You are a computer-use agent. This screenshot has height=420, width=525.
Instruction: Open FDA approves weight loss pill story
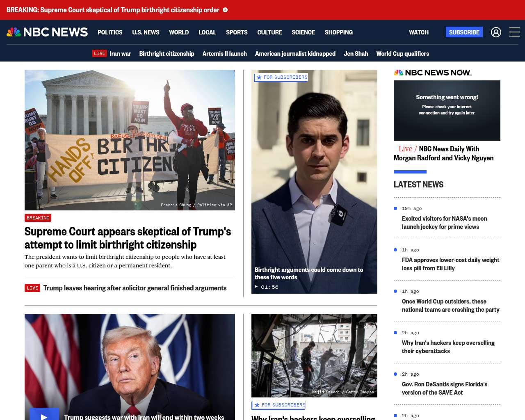point(450,264)
